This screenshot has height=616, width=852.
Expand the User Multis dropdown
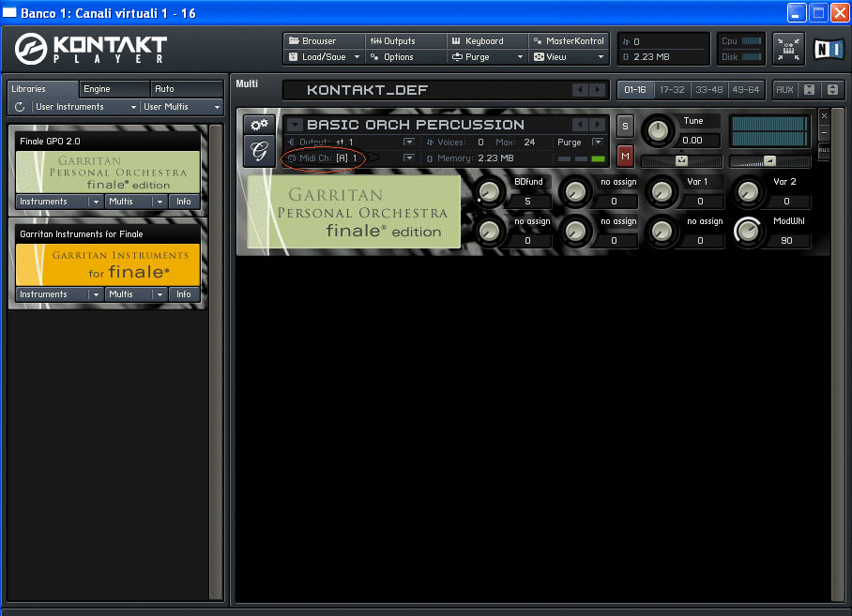tap(181, 107)
